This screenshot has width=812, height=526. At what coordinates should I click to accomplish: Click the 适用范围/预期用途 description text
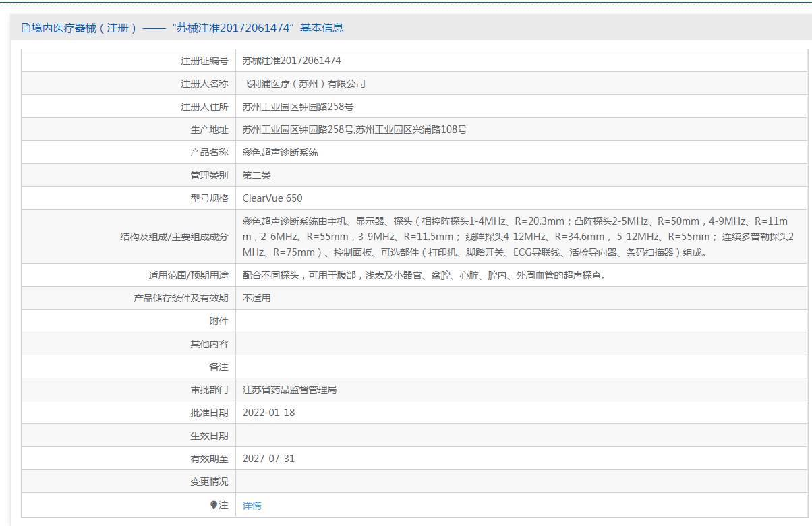point(424,275)
